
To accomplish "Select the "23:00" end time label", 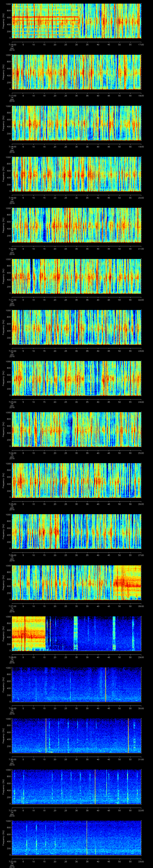I will click(141, 351).
